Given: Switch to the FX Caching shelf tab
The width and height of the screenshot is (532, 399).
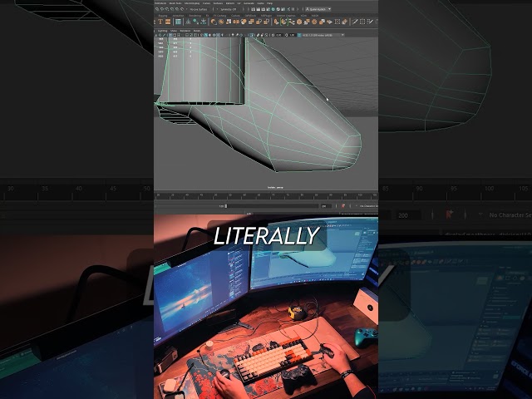Looking at the screenshot, I should (x=219, y=15).
